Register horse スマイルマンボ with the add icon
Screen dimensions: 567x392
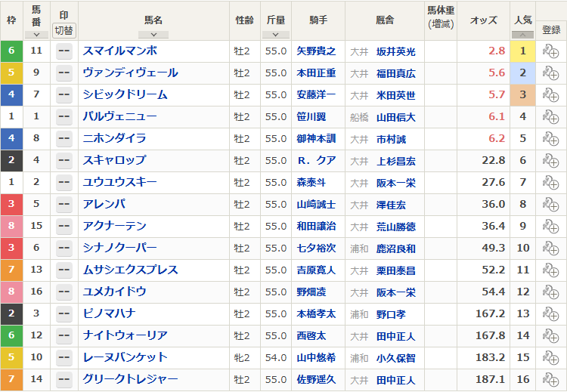pyautogui.click(x=550, y=51)
